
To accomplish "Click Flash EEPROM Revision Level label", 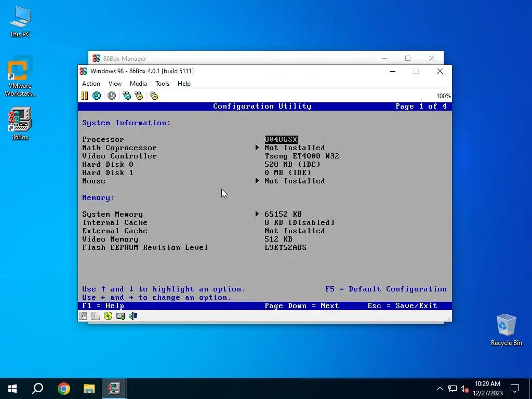I will [145, 247].
